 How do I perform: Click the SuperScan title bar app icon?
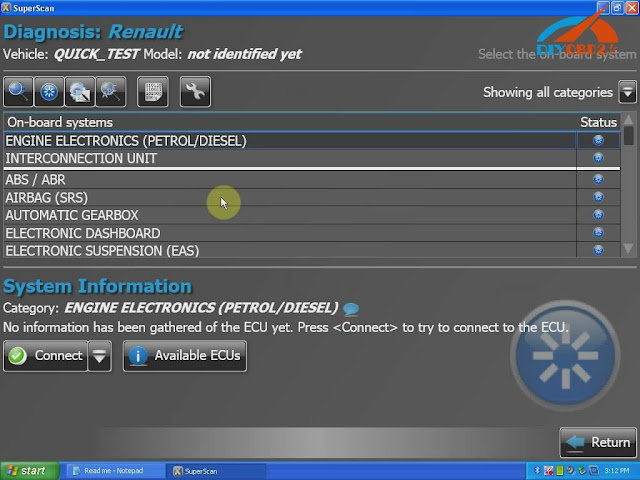coord(6,8)
